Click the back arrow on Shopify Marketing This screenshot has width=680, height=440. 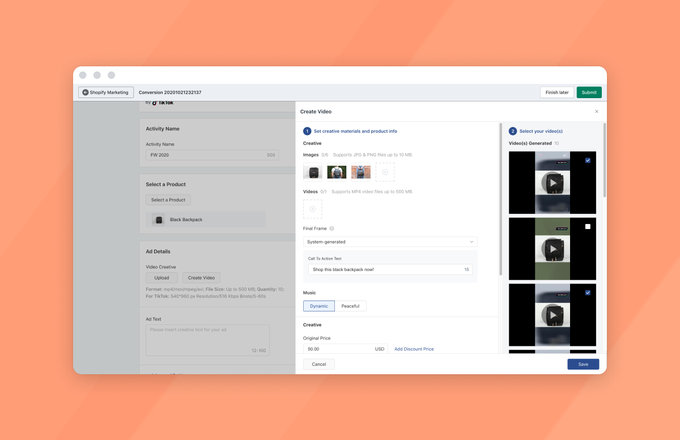[x=86, y=92]
